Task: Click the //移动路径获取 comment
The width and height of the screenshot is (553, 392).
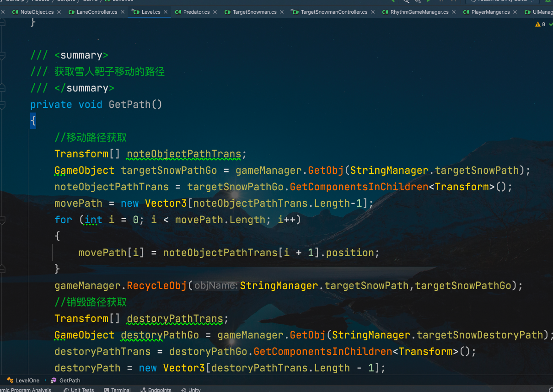Action: 91,138
